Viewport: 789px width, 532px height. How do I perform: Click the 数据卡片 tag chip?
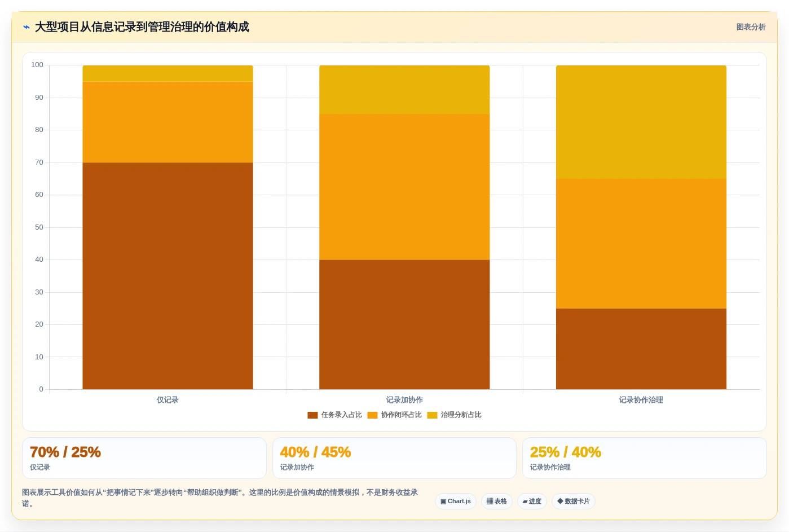pos(573,501)
